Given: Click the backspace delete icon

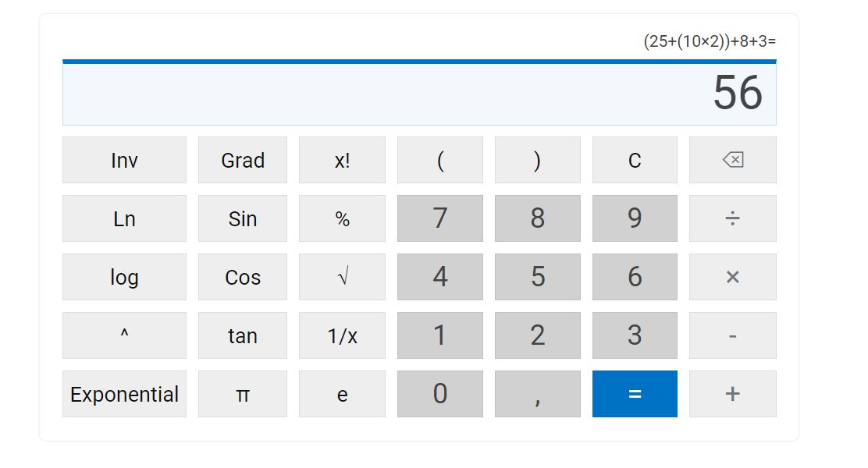Looking at the screenshot, I should [732, 160].
